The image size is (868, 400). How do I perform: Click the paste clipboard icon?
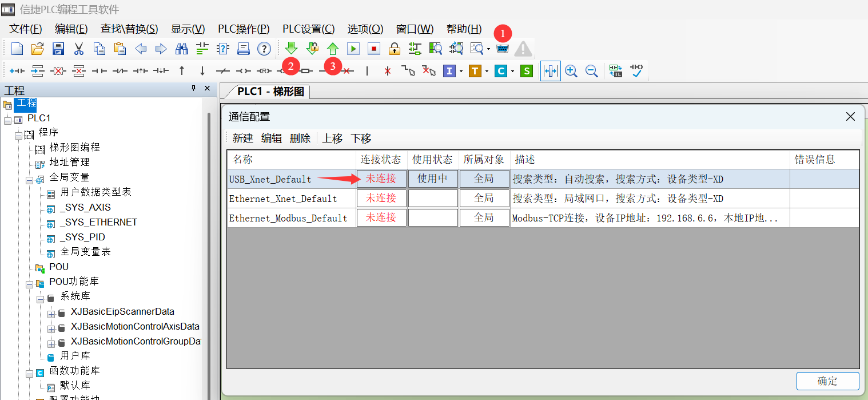pyautogui.click(x=120, y=49)
